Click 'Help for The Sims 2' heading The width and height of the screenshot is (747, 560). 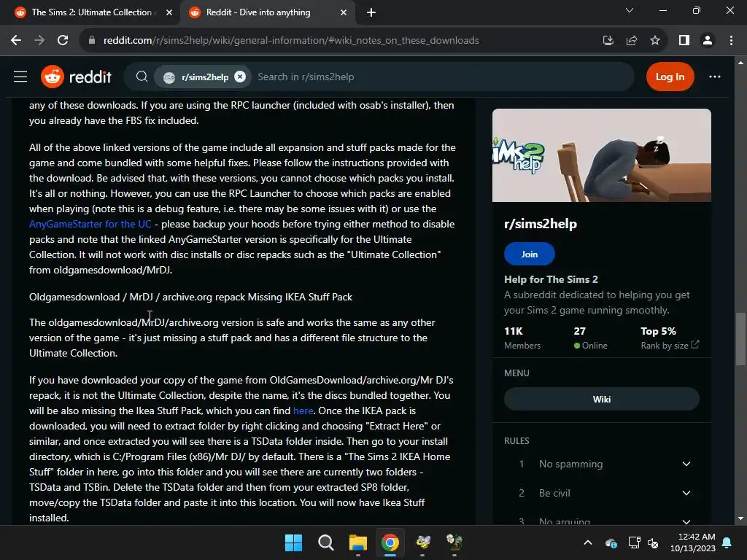[551, 279]
